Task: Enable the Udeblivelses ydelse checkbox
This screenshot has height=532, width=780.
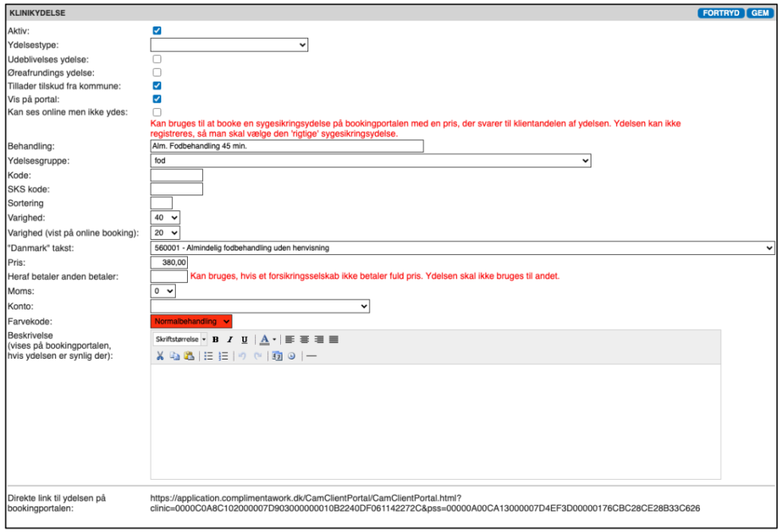Action: [157, 58]
